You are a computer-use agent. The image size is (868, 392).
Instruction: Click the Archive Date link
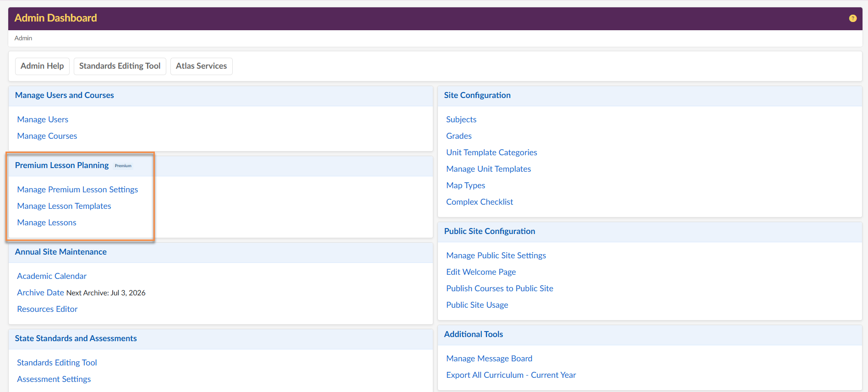40,293
